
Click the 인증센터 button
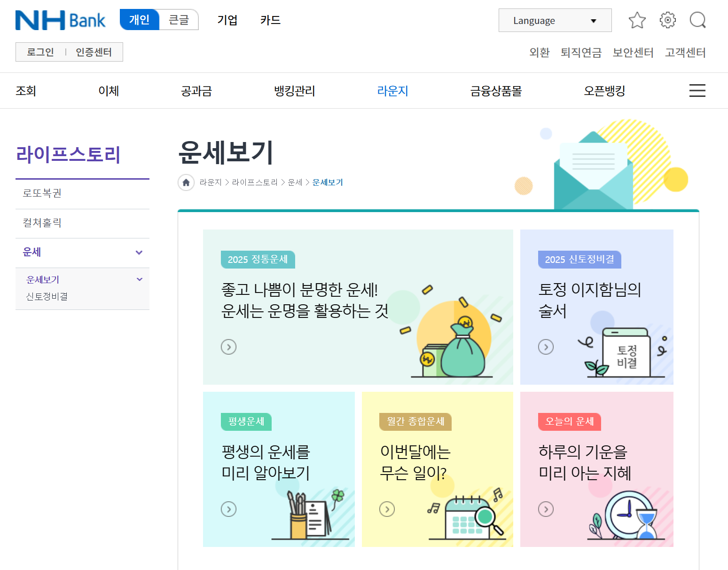(x=94, y=52)
